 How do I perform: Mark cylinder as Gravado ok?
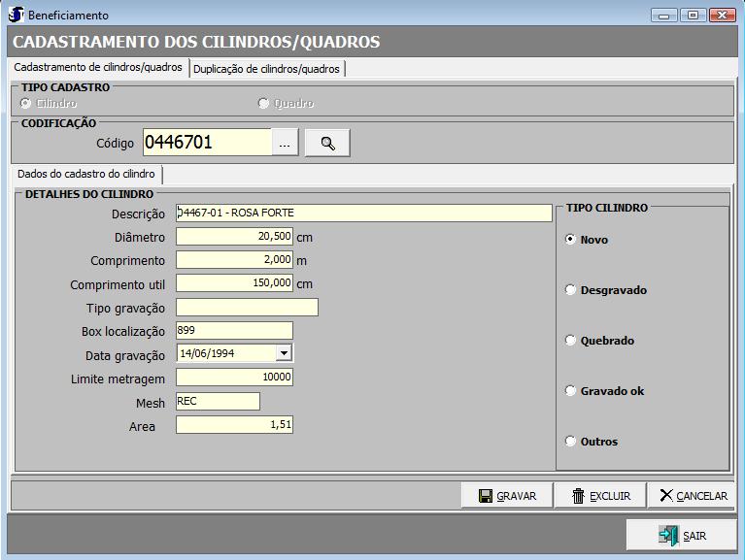(571, 391)
